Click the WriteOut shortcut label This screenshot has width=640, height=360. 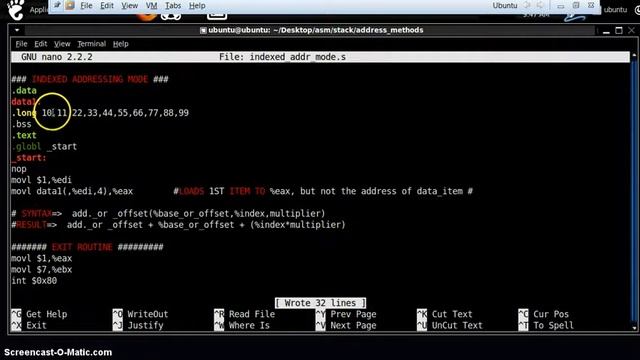(x=148, y=314)
